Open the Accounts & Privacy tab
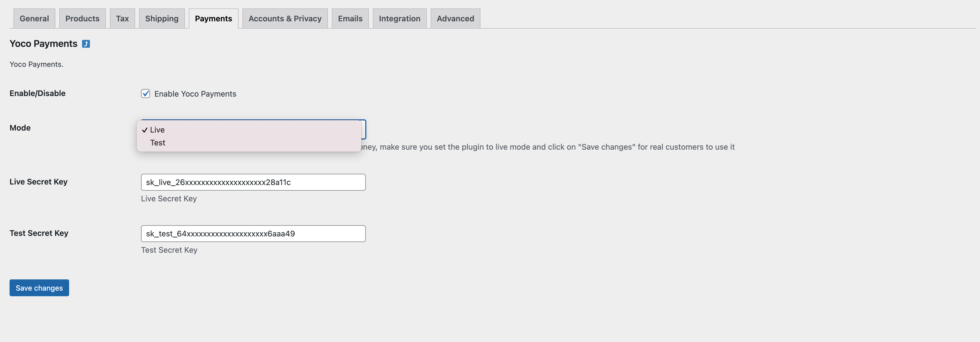The width and height of the screenshot is (980, 342). coord(285,19)
